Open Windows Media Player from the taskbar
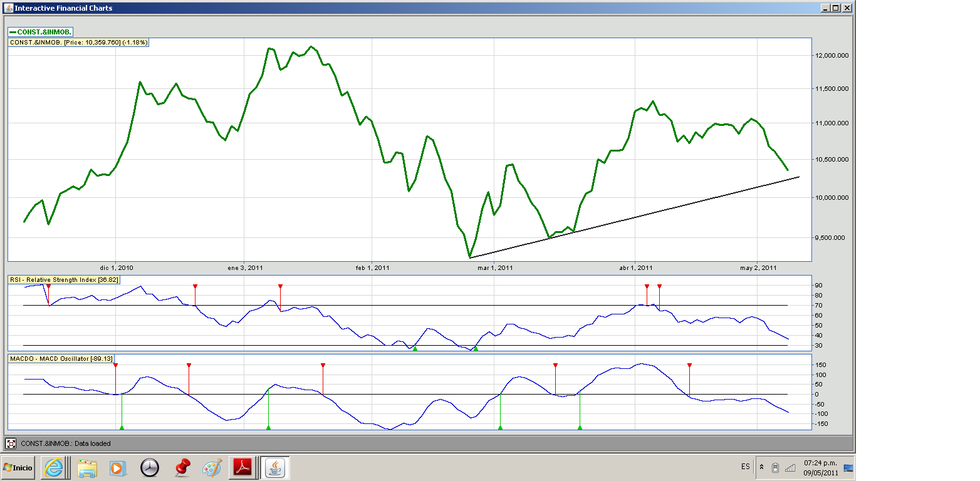This screenshot has height=481, width=980. [117, 467]
